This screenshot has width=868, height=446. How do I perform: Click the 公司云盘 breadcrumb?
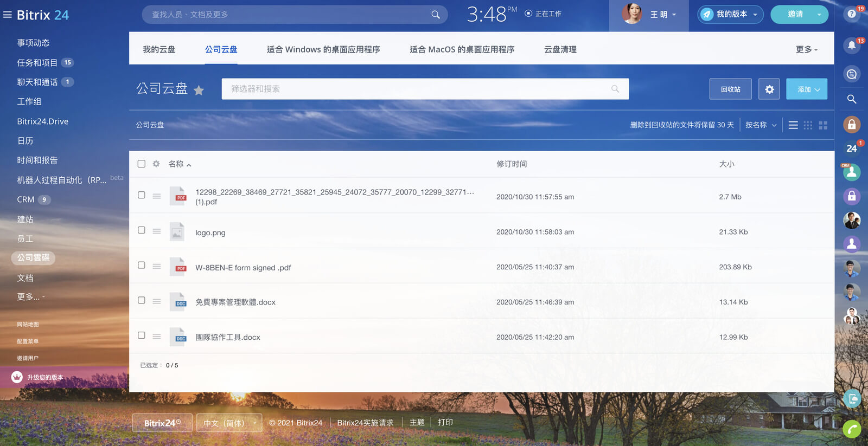pyautogui.click(x=150, y=125)
